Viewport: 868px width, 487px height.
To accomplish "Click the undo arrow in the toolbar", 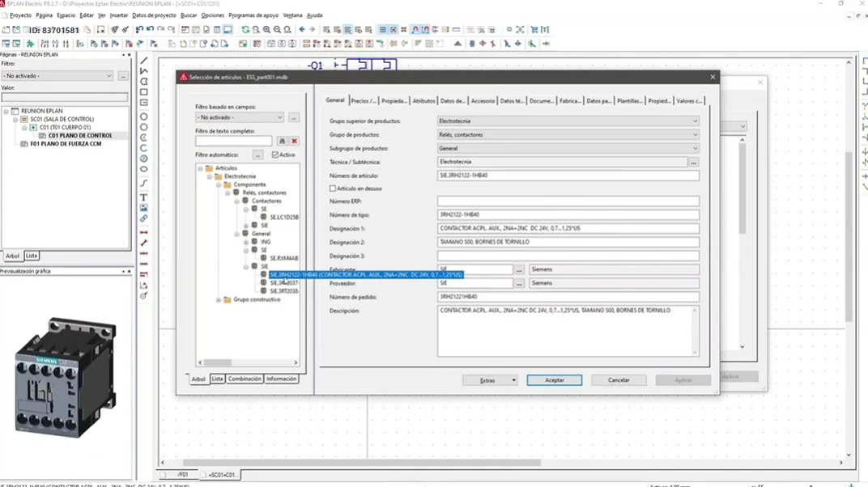I will [150, 29].
